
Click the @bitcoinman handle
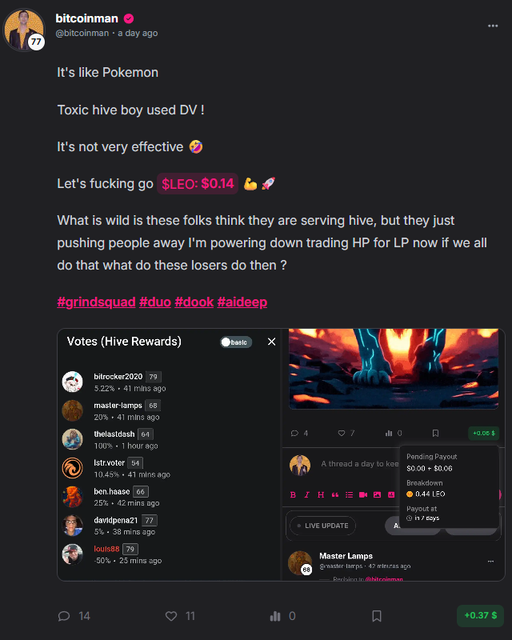pos(82,33)
